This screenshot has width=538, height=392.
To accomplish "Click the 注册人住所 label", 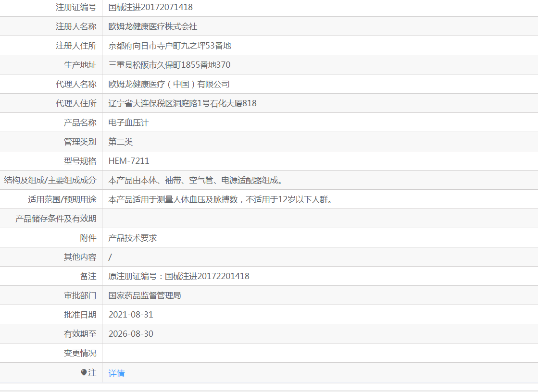I will coord(76,46).
